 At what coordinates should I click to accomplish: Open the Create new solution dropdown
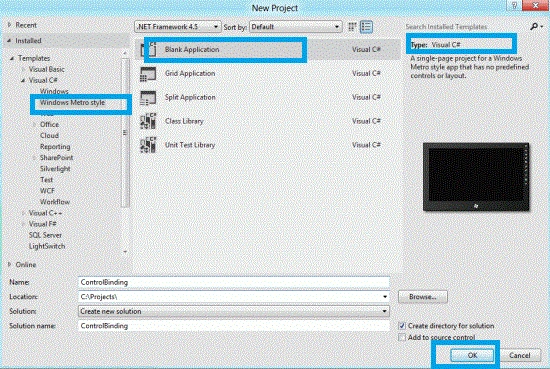pyautogui.click(x=234, y=311)
